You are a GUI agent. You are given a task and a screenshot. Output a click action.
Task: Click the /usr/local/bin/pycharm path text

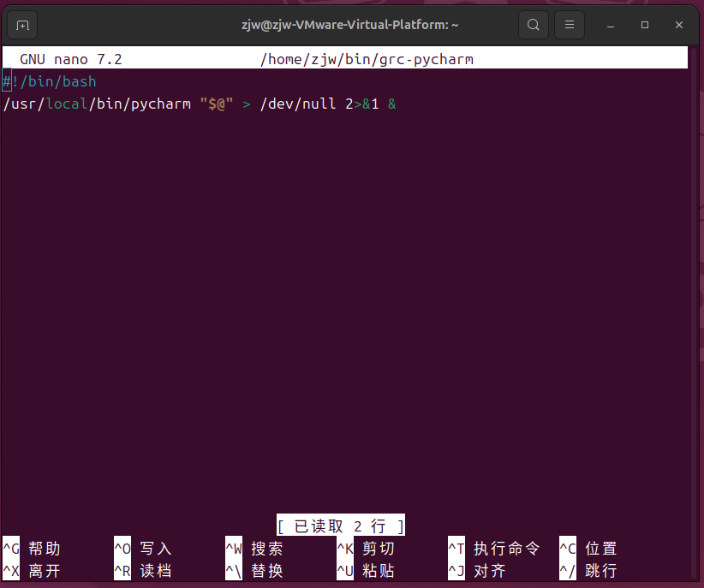97,104
